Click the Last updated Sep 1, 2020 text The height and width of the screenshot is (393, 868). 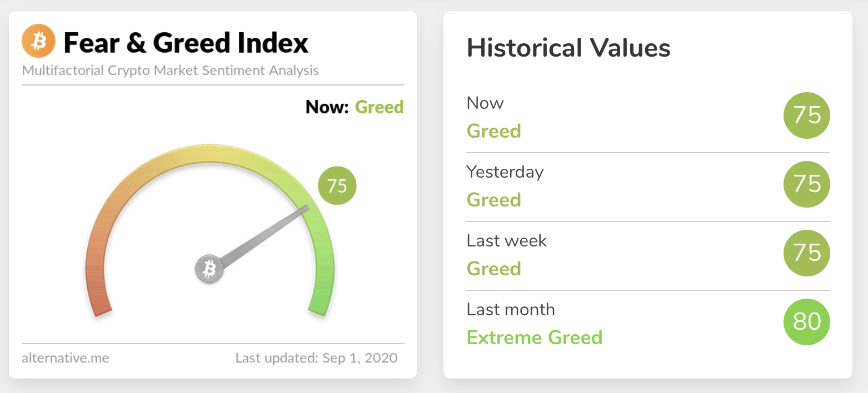[x=316, y=358]
